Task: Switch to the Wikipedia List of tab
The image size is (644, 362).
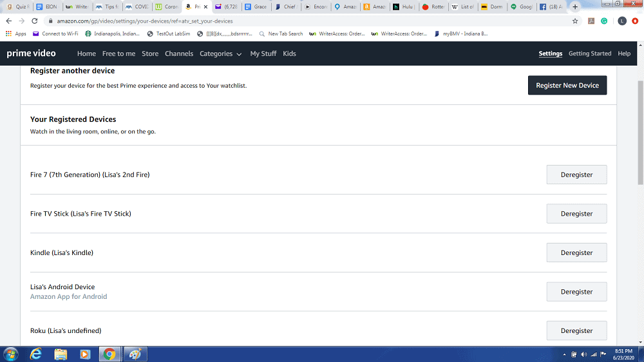Action: point(463,6)
